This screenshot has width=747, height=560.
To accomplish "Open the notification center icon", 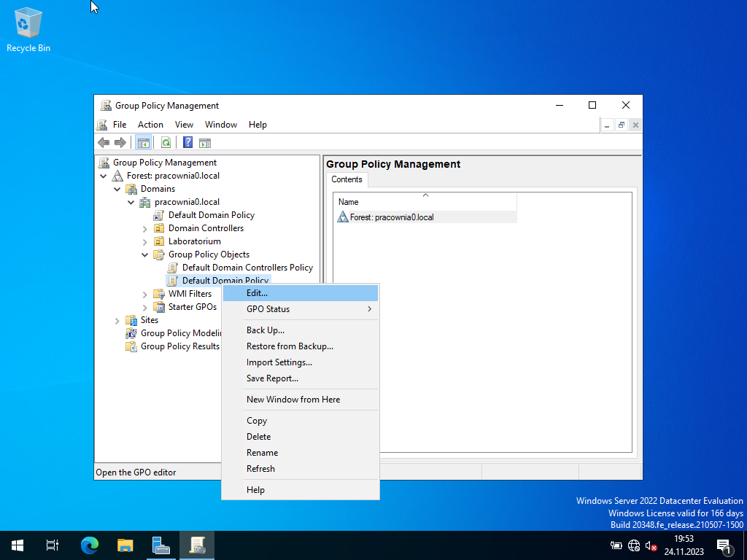I will click(x=725, y=545).
